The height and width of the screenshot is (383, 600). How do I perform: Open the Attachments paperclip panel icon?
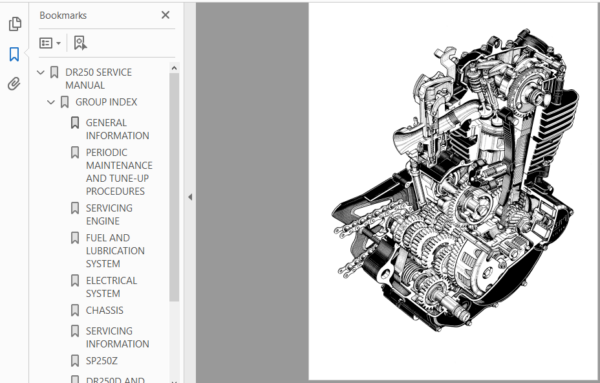[14, 84]
